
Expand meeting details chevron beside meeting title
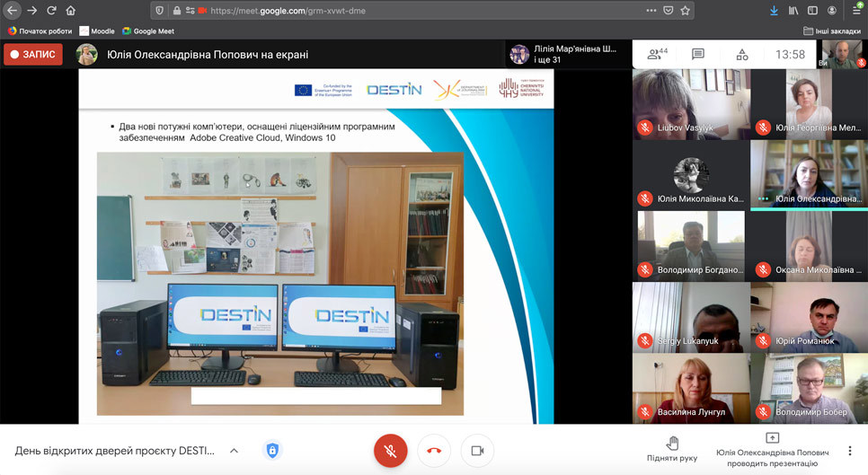tap(235, 451)
